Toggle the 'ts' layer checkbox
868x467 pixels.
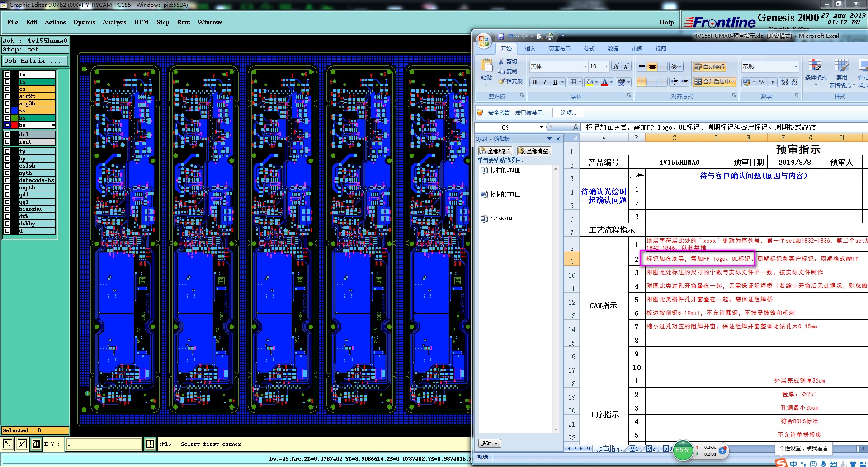point(7,82)
